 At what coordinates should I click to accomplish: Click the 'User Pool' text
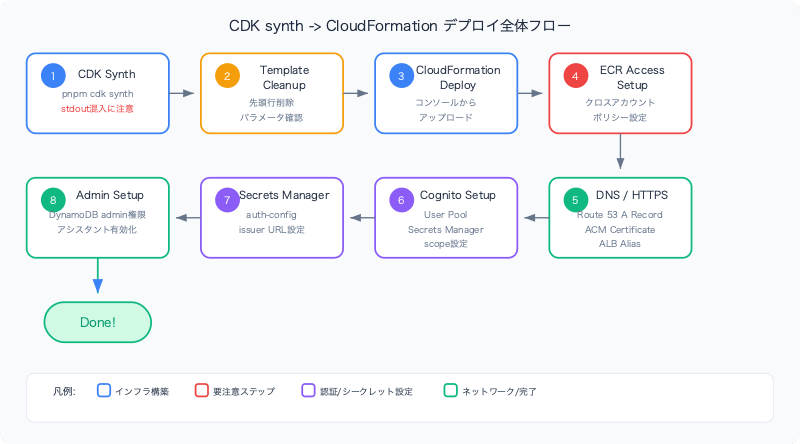click(x=445, y=215)
